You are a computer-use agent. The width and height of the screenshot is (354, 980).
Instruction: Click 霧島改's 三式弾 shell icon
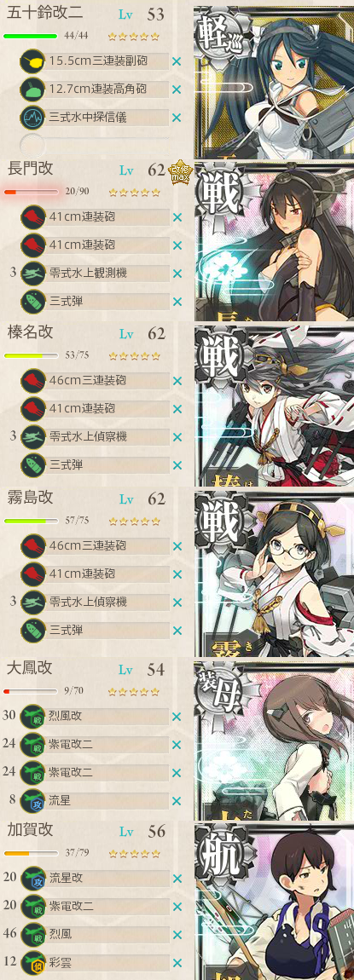32,630
